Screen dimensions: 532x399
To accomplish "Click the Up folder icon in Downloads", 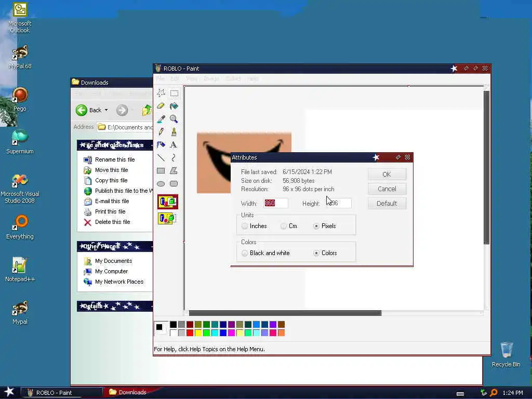I will (147, 110).
